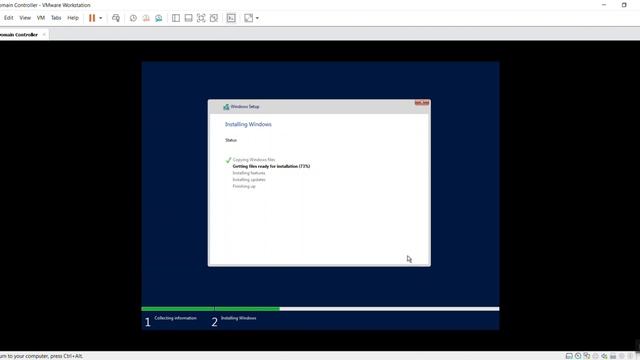Open the Help menu
Viewport: 640px width, 360px height.
pyautogui.click(x=73, y=18)
